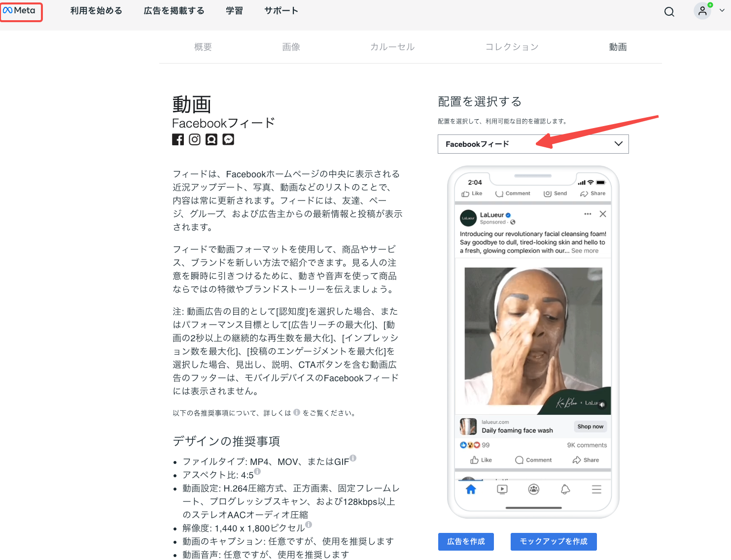Image resolution: width=731 pixels, height=560 pixels.
Task: Open the Facebookフィード placement dropdown
Action: pyautogui.click(x=533, y=144)
